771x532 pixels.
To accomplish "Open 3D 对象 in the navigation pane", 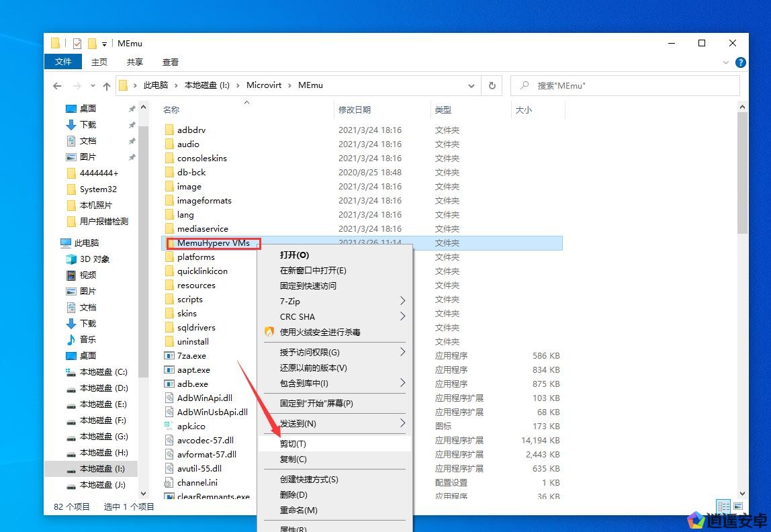I will [94, 259].
